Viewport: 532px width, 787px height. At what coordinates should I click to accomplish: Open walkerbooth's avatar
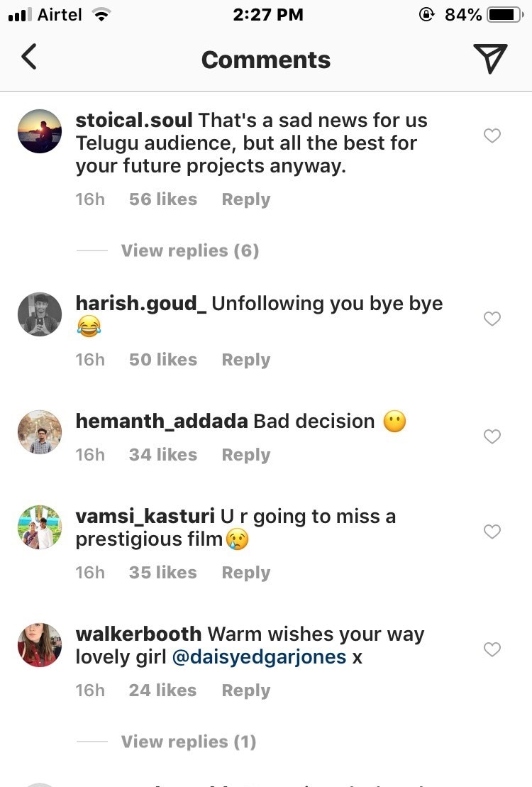tap(40, 645)
